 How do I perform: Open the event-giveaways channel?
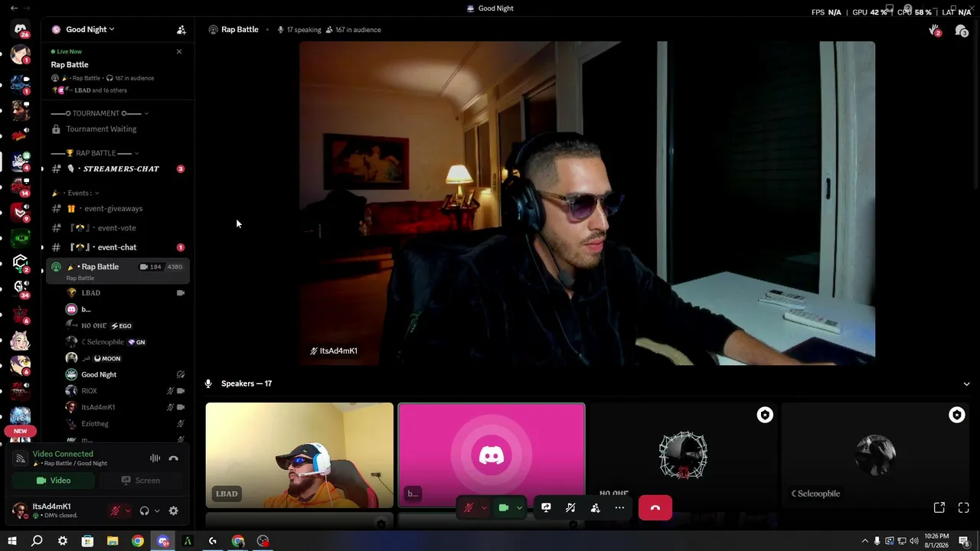(116, 208)
